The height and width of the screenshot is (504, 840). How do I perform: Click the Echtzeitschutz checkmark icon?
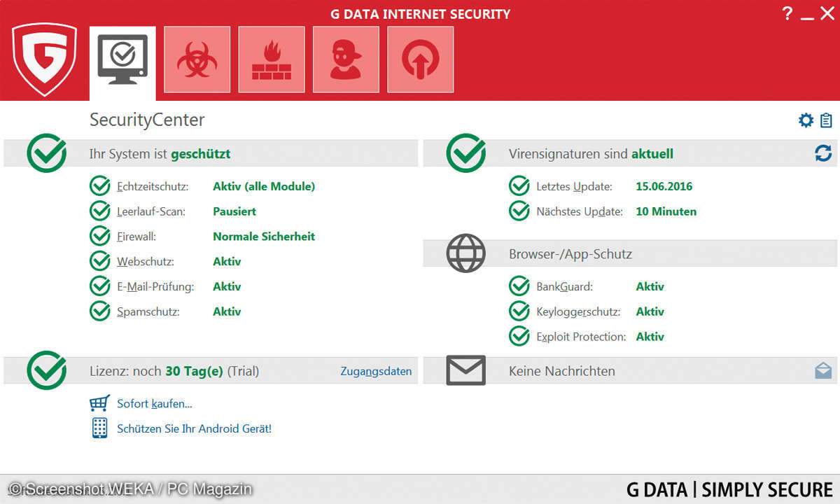[100, 186]
